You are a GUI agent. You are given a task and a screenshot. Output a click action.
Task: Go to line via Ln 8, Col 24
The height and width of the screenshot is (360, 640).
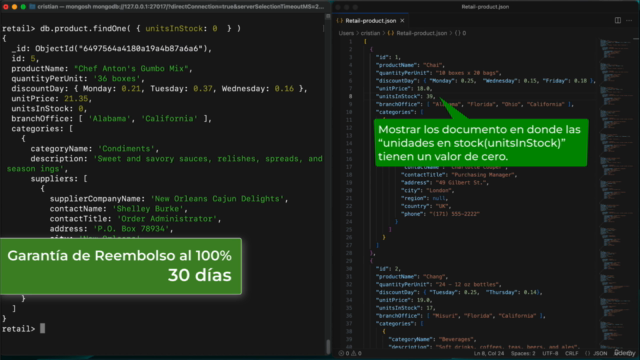(489, 353)
